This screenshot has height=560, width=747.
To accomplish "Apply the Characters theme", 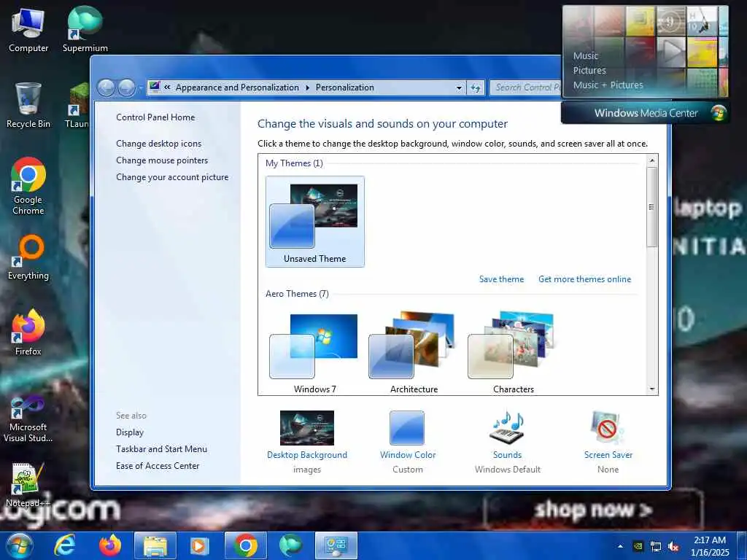I will [513, 352].
